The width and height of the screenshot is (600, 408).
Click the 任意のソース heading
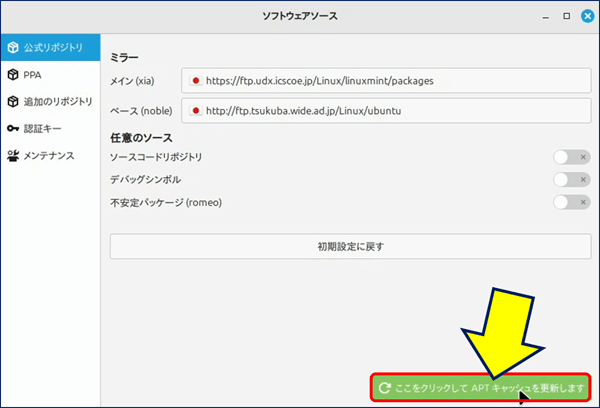(x=142, y=138)
